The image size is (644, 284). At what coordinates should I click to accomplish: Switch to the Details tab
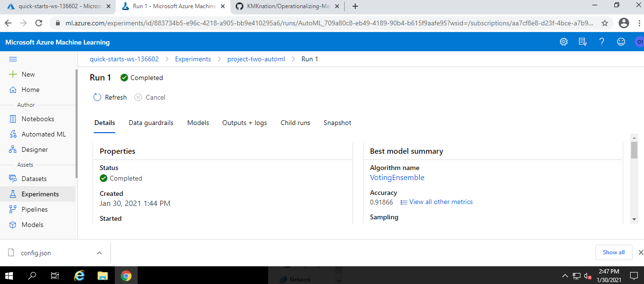[105, 123]
